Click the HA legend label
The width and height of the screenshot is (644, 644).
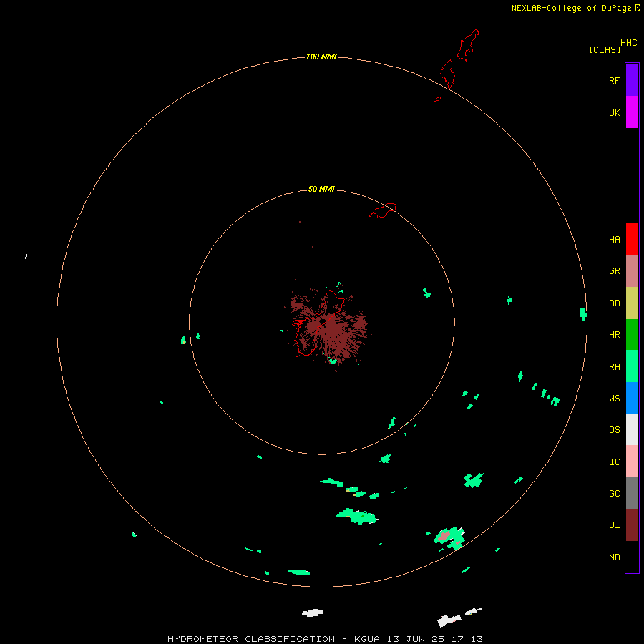pyautogui.click(x=614, y=239)
